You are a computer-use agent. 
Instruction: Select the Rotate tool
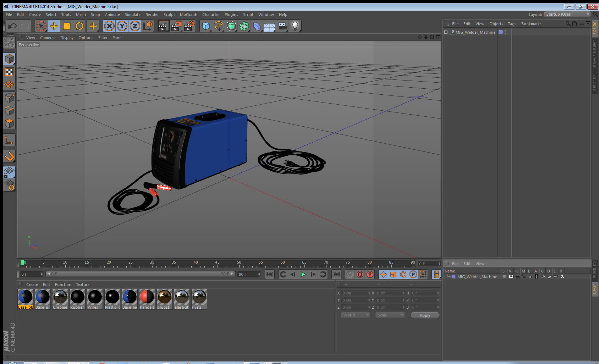pyautogui.click(x=79, y=26)
